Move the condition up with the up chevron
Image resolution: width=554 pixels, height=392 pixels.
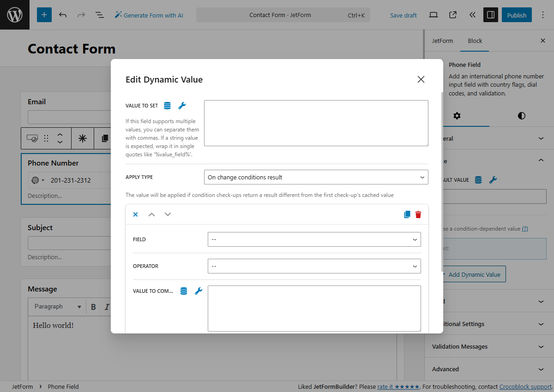point(151,214)
